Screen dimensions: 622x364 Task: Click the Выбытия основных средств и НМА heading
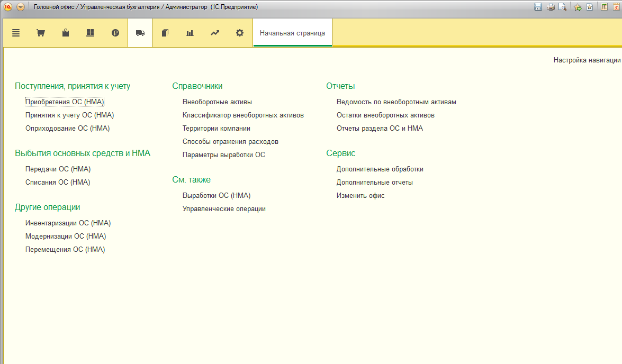pos(83,153)
